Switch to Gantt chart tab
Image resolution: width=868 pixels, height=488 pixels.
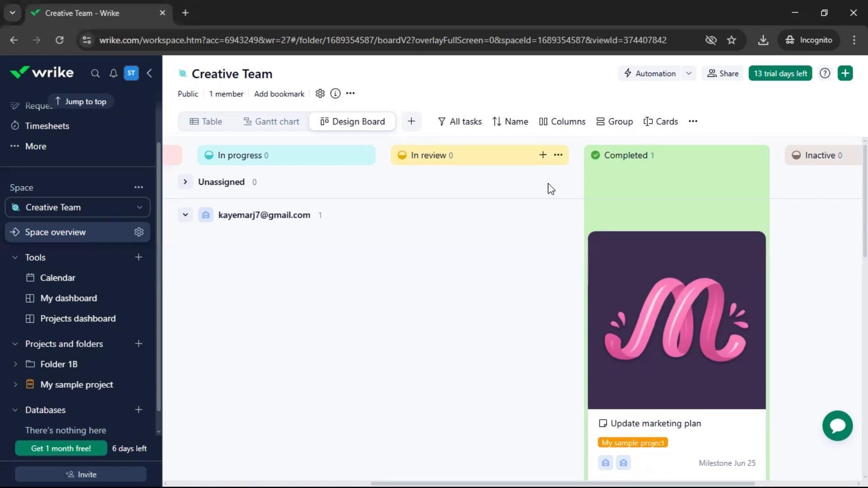[x=271, y=122]
